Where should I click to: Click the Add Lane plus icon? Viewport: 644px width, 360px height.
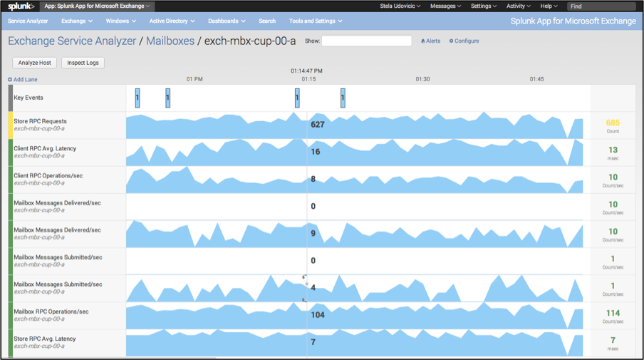[10, 79]
